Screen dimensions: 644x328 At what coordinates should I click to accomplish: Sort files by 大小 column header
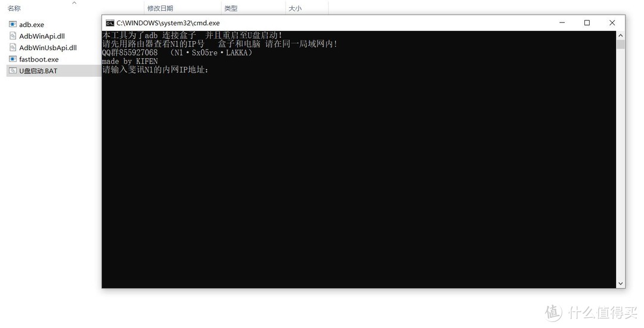(295, 8)
